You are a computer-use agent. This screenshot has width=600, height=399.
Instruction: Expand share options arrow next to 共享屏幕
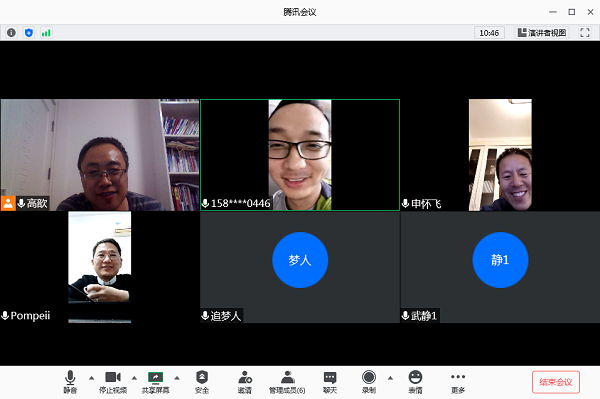coord(177,378)
